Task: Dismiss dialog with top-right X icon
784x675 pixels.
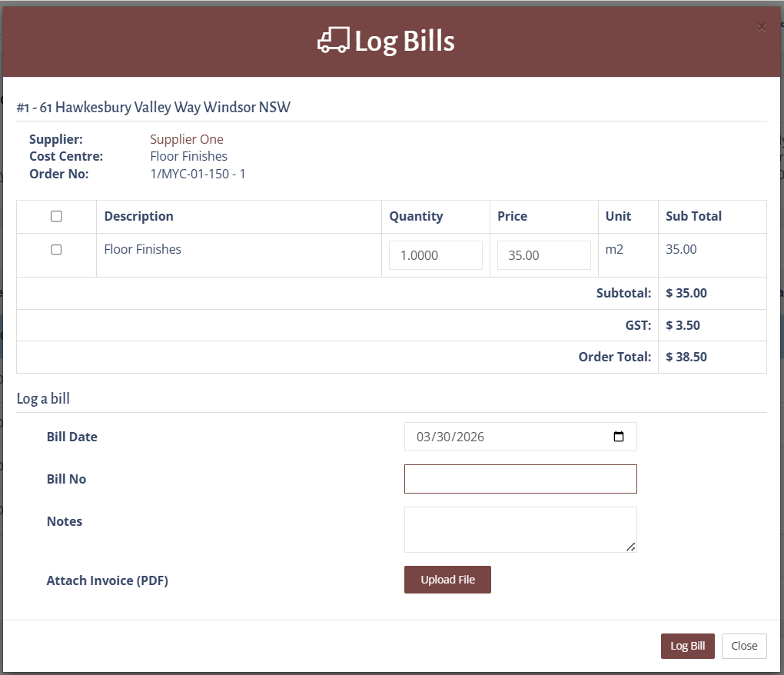Action: point(762,27)
